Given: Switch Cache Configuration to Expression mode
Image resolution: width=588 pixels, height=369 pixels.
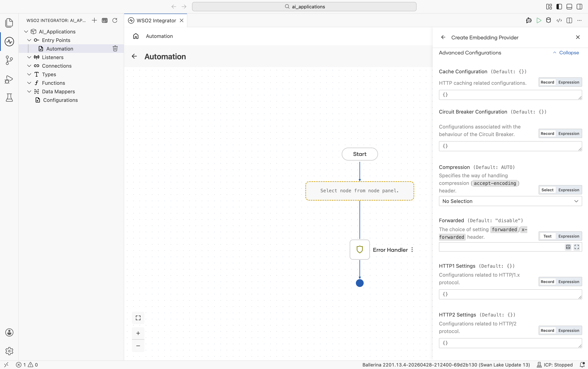Looking at the screenshot, I should click(569, 82).
